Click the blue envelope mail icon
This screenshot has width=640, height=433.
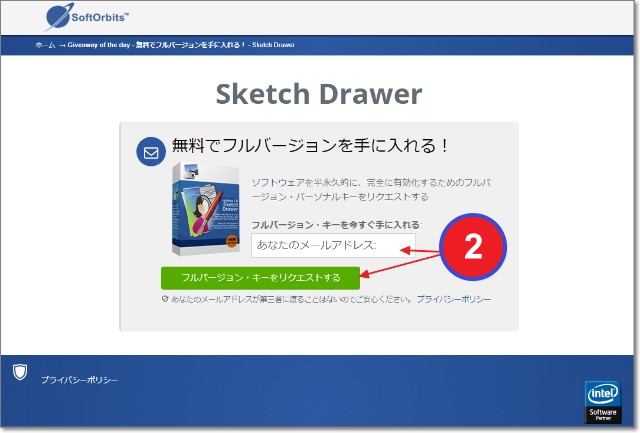pyautogui.click(x=151, y=152)
